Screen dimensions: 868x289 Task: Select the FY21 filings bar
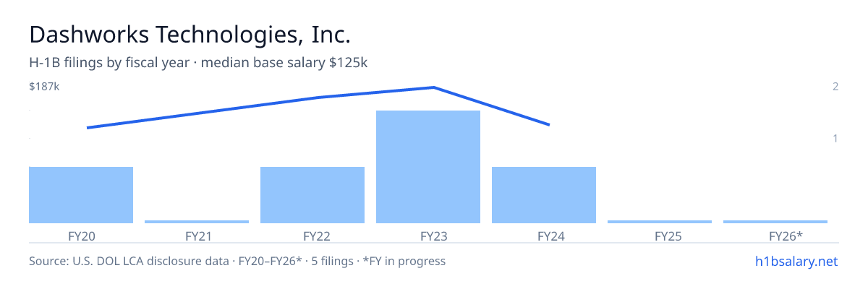point(197,222)
